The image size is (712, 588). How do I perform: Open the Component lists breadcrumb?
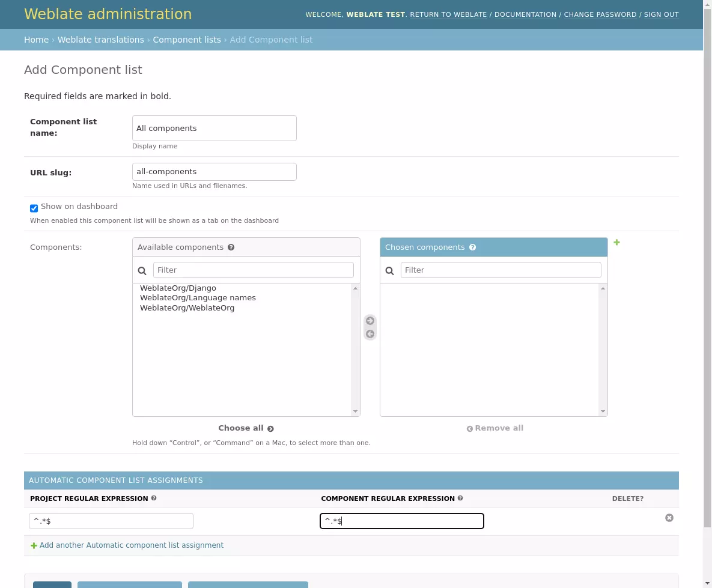(x=187, y=40)
